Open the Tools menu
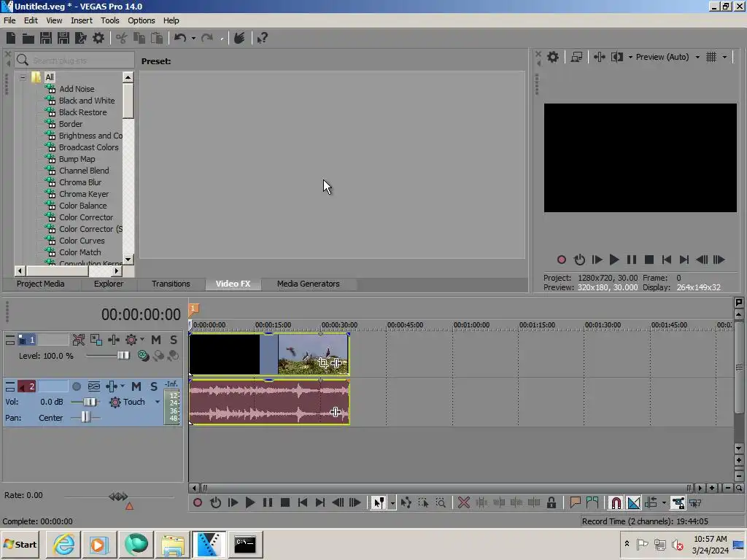 coord(109,20)
